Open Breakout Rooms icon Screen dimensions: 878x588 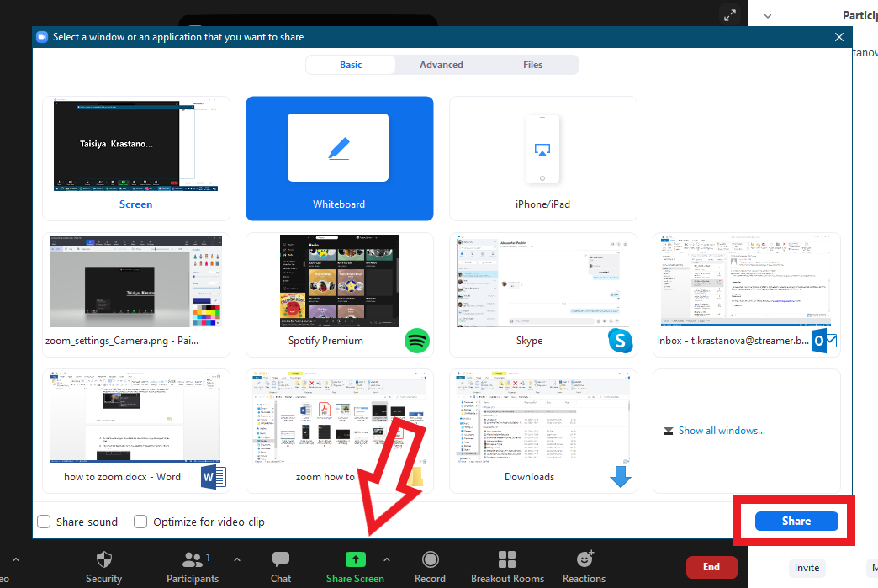pyautogui.click(x=507, y=561)
